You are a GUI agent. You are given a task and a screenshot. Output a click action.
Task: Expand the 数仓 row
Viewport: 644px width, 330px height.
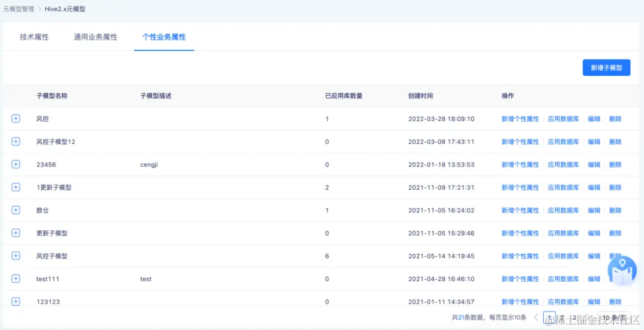click(16, 210)
